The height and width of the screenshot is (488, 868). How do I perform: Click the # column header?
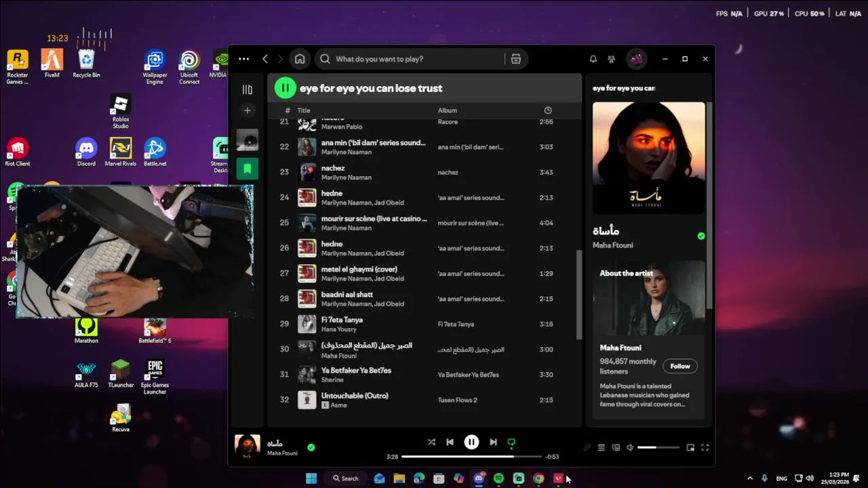pyautogui.click(x=288, y=110)
